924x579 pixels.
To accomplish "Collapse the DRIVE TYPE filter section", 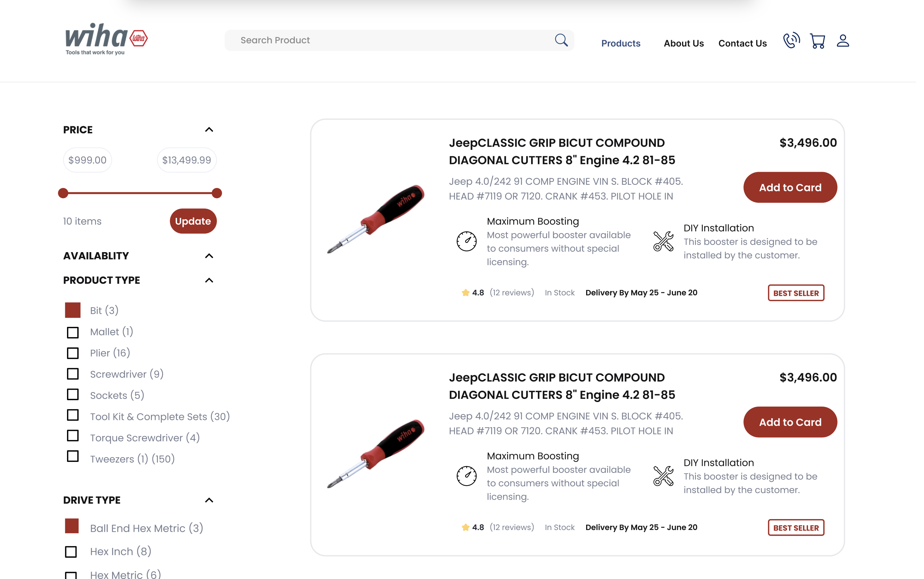I will pyautogui.click(x=209, y=500).
